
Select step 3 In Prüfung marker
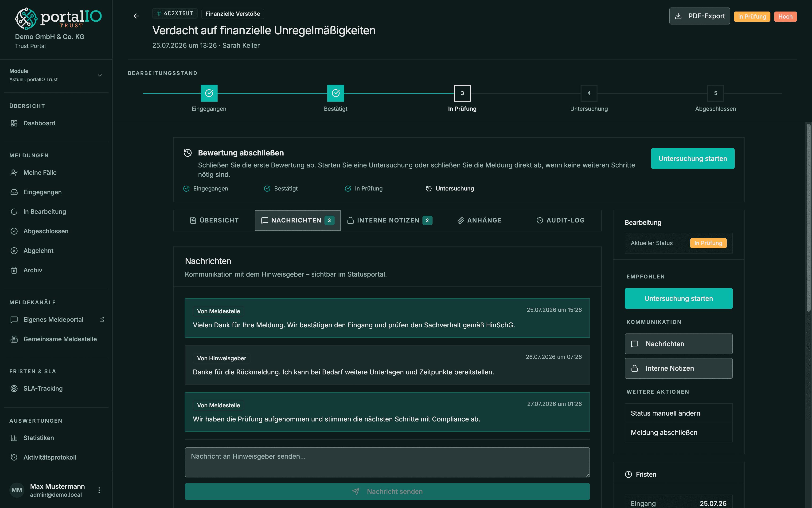click(x=462, y=93)
